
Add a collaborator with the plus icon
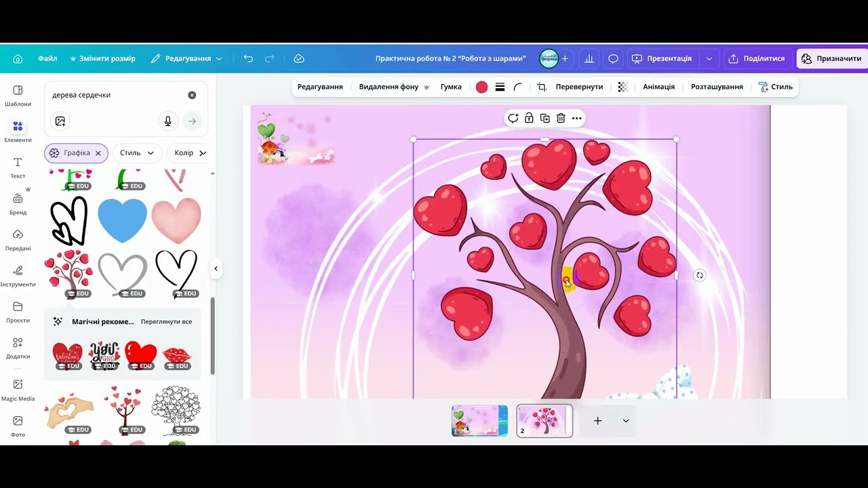[x=565, y=59]
